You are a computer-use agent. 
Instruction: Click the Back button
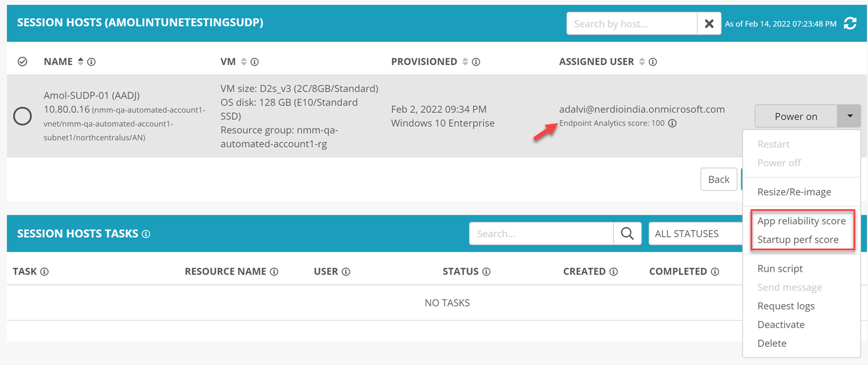coord(718,179)
